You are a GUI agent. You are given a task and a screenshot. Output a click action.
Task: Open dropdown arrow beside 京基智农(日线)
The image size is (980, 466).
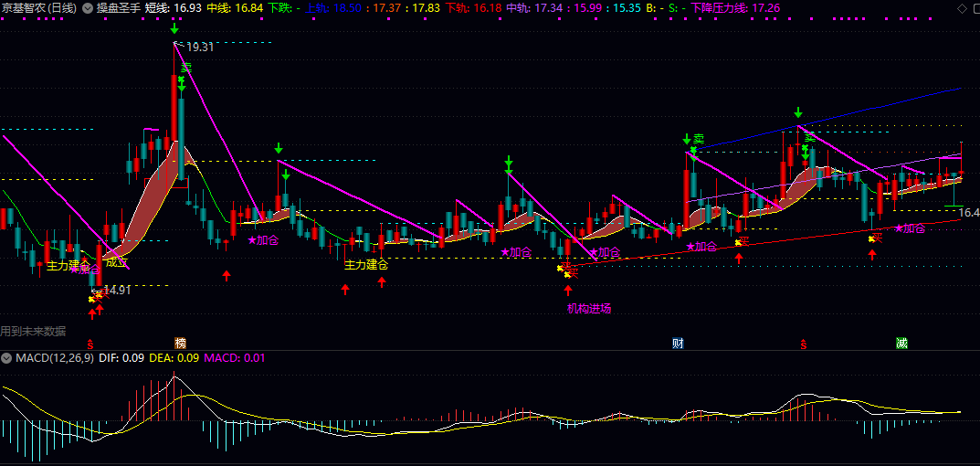(87, 8)
